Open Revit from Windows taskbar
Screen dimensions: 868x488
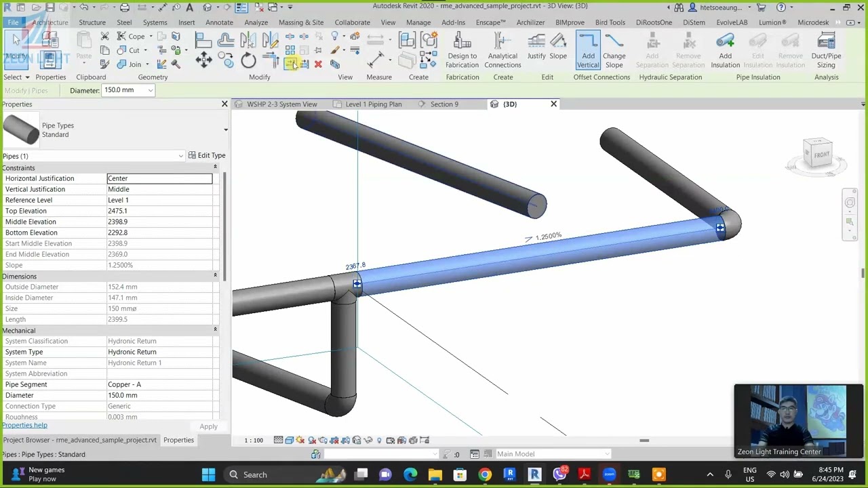tap(534, 474)
